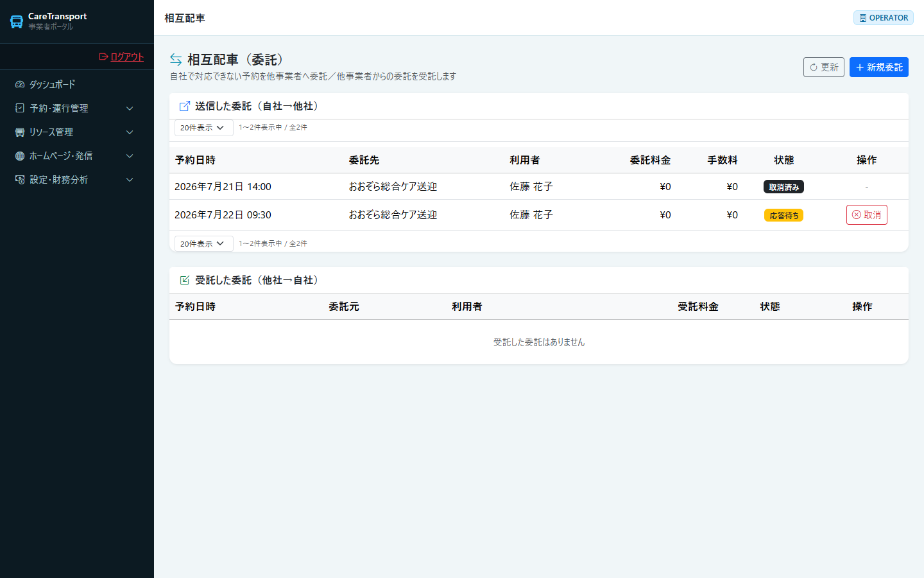Select the 2026年7月22日 09:30 date cell

[x=223, y=215]
